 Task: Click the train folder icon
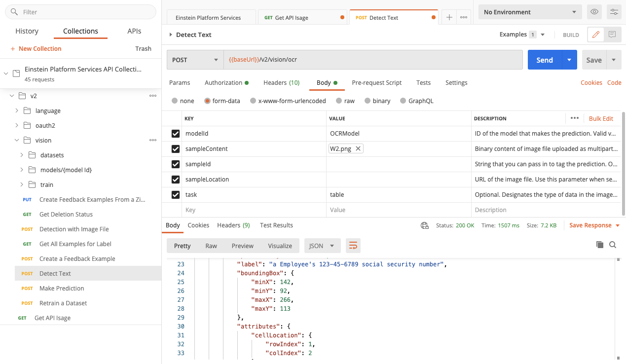[32, 184]
